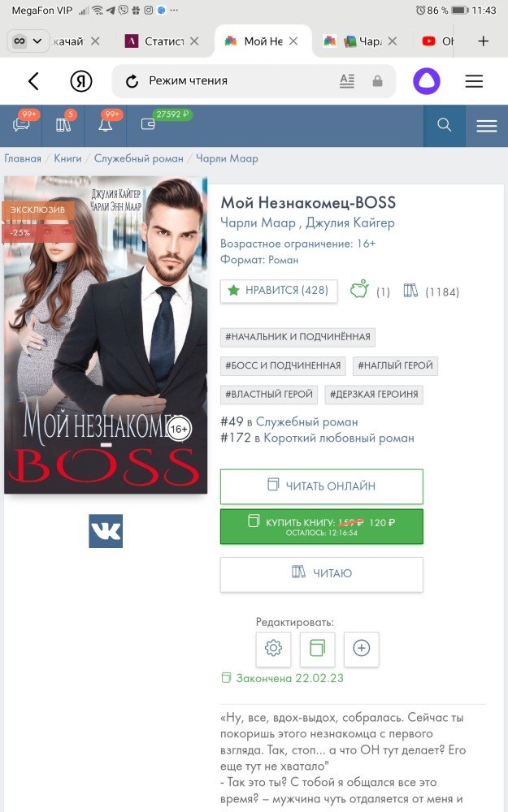Open the notifications bell icon

click(105, 125)
